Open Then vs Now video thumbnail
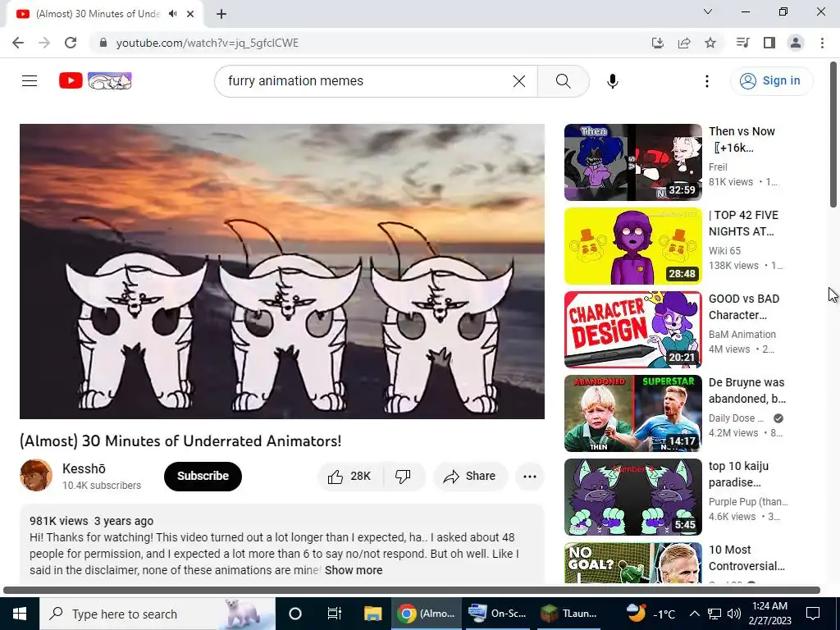Screen dimensions: 840x630 (x=632, y=162)
